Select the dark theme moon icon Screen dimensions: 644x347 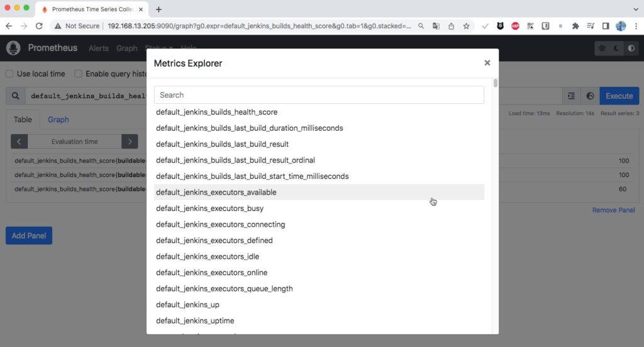pos(616,48)
